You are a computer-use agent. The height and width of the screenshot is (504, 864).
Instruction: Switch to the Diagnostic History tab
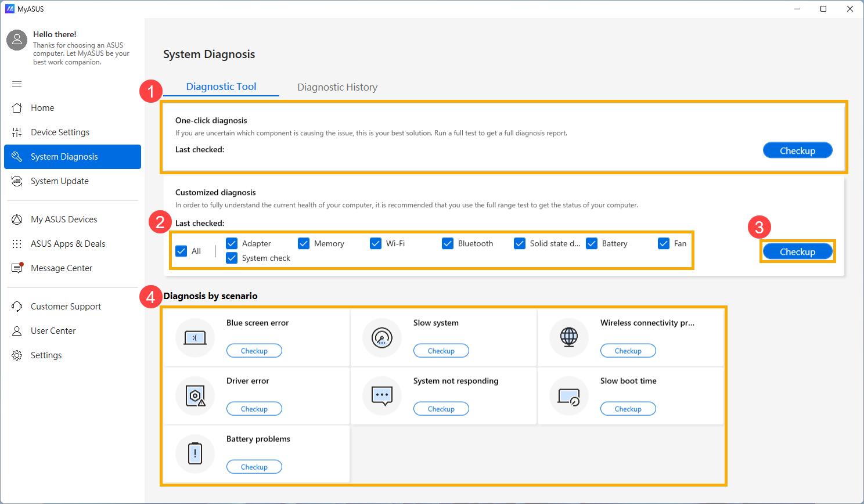coord(337,87)
